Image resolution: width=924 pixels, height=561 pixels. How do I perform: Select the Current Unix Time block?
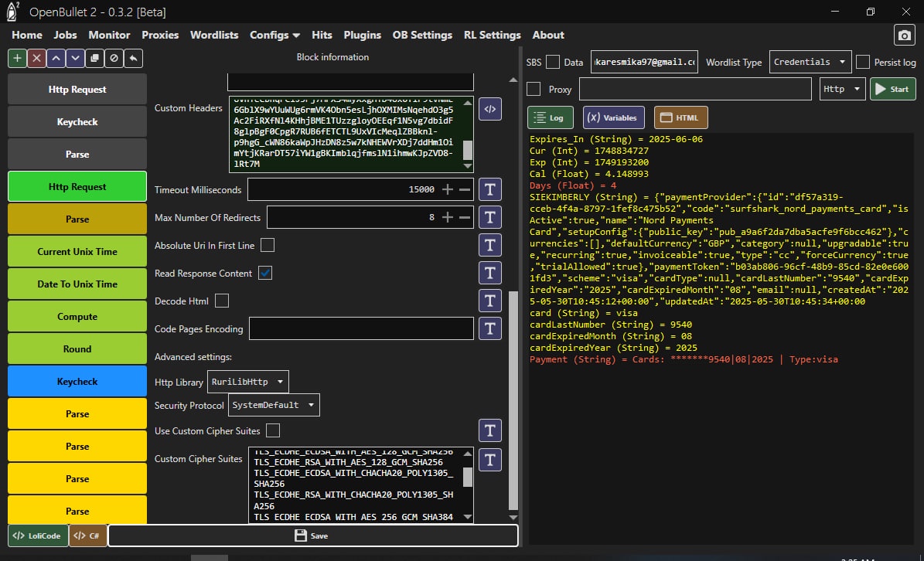coord(77,251)
